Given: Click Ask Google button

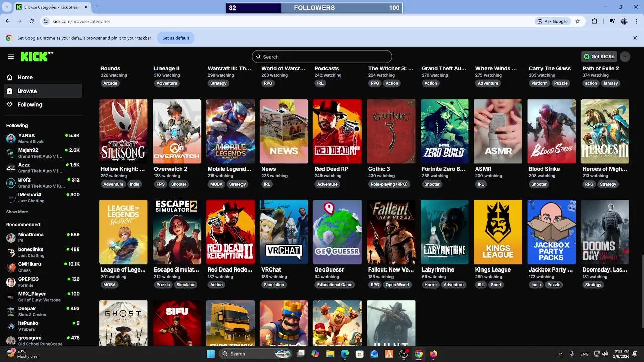Looking at the screenshot, I should [552, 21].
